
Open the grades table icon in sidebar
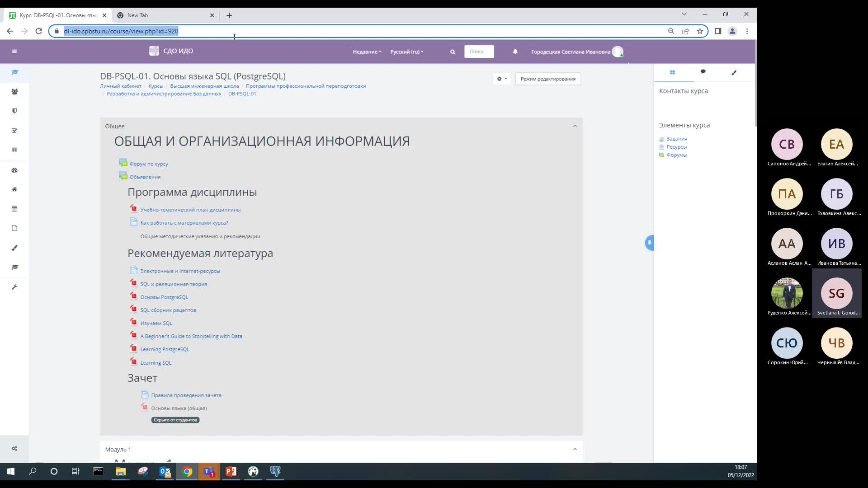click(14, 150)
